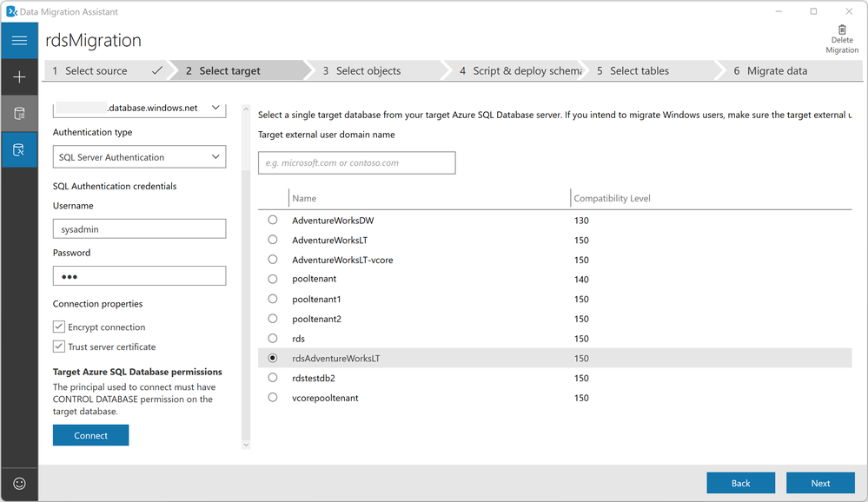Screen dimensions: 868x502
Task: Click the left panel scrollbar up arrow
Action: (x=246, y=109)
